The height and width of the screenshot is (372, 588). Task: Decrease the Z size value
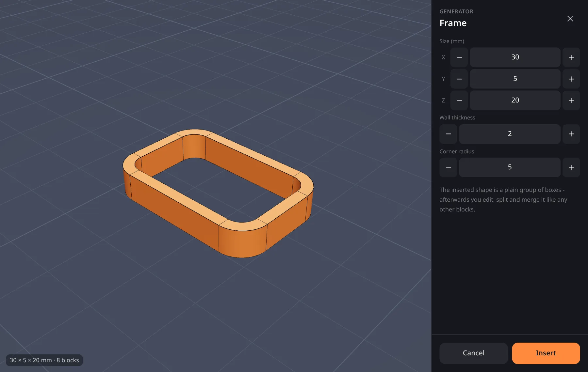coord(459,101)
